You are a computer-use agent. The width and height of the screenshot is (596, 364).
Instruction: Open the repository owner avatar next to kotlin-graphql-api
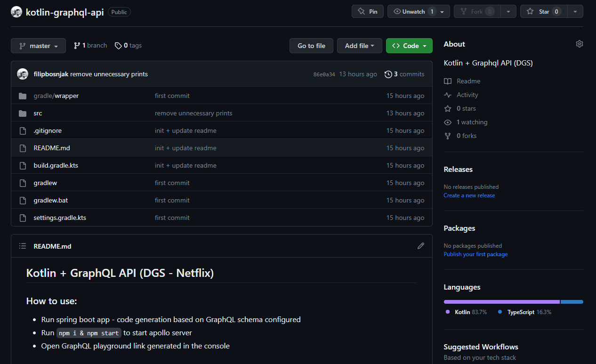tap(16, 12)
